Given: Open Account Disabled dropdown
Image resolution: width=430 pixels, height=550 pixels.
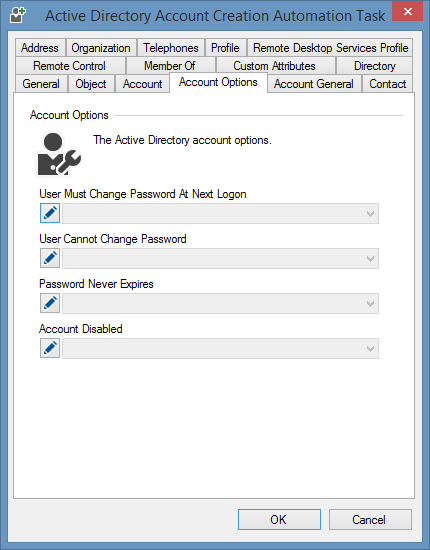Looking at the screenshot, I should [220, 348].
